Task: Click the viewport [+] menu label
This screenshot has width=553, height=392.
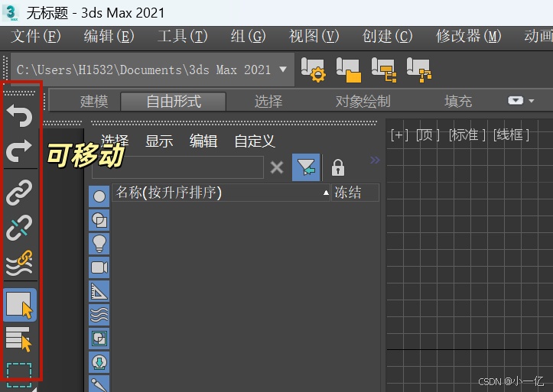Action: 399,135
